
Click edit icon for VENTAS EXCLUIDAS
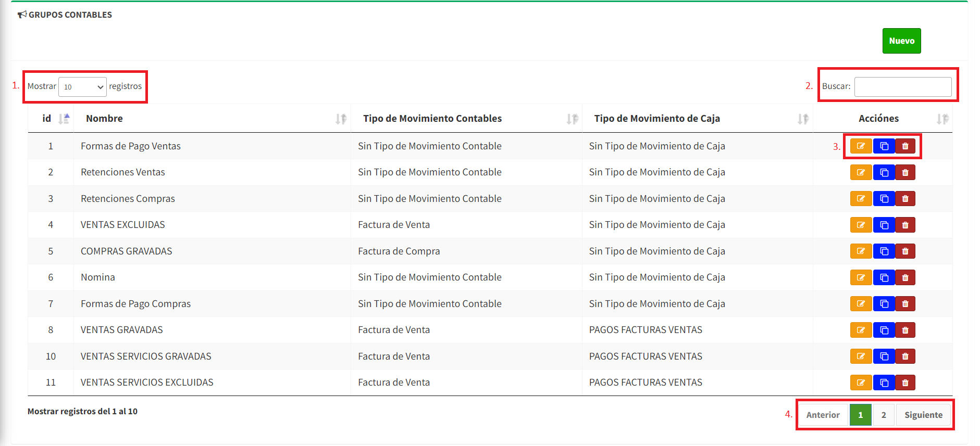point(860,225)
